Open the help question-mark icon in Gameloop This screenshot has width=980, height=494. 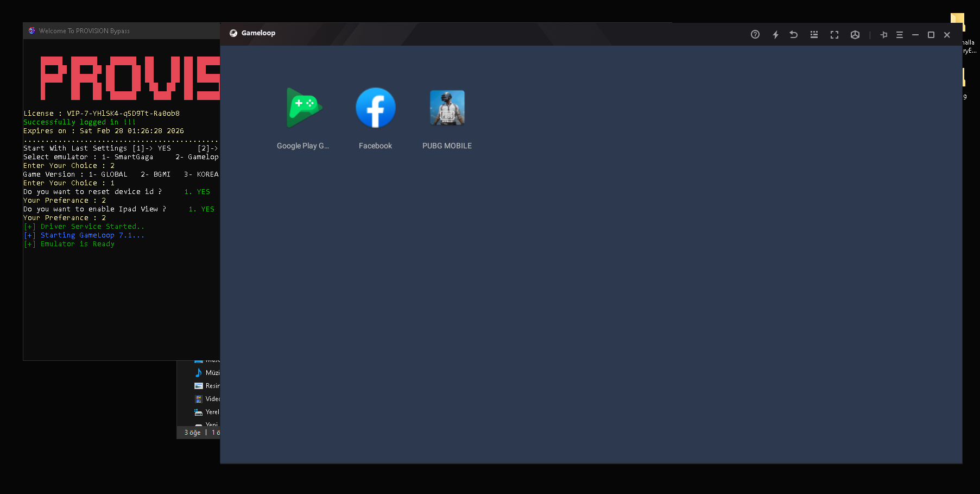tap(755, 34)
